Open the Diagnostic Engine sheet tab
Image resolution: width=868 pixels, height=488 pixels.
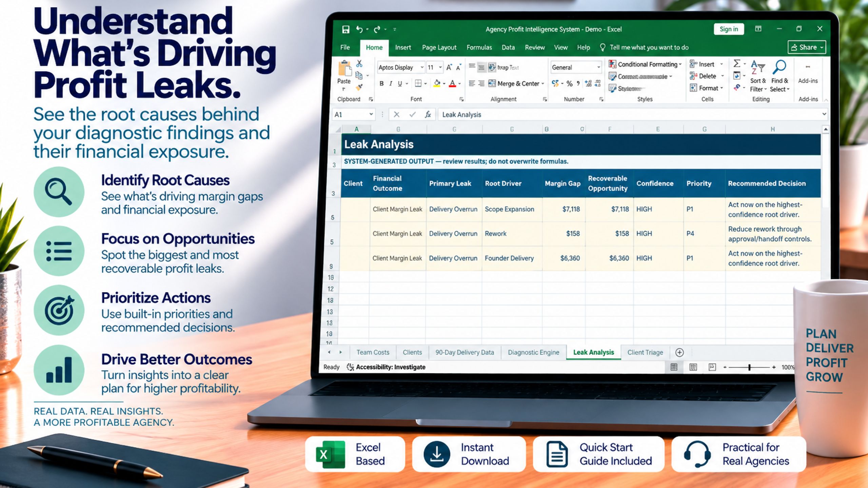[x=533, y=352]
